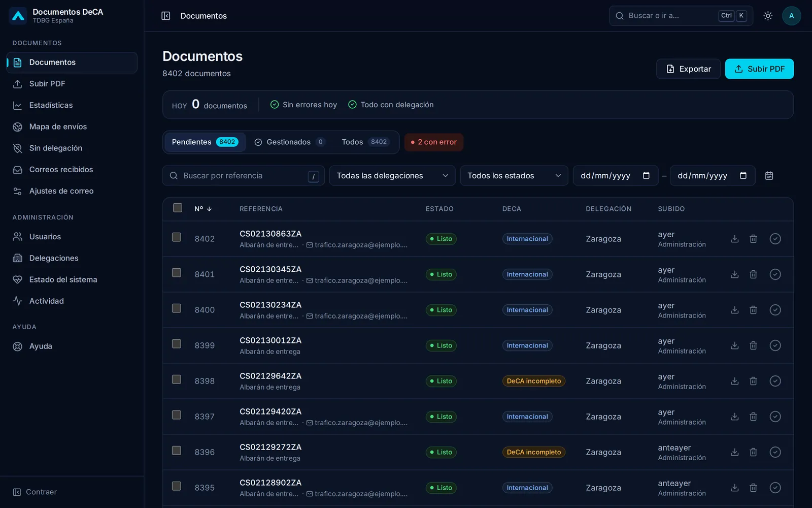The width and height of the screenshot is (812, 508).
Task: Open the calendar range picker icon
Action: [769, 176]
